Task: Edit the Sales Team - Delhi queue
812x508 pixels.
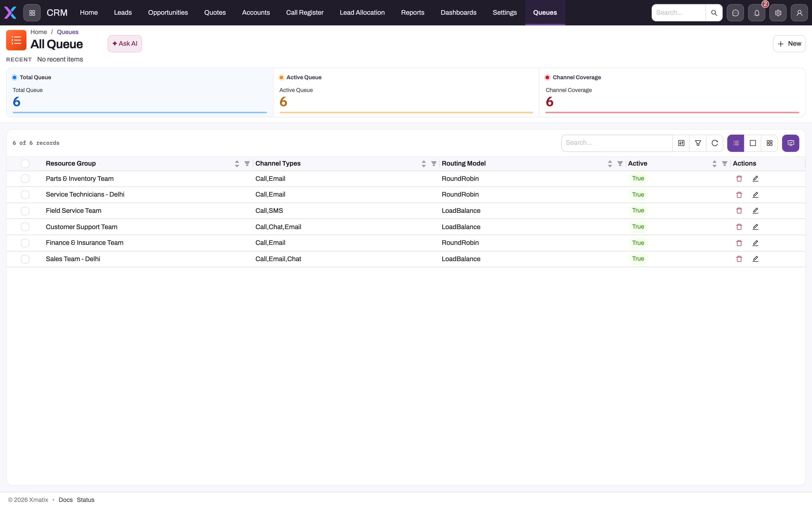Action: [755, 259]
